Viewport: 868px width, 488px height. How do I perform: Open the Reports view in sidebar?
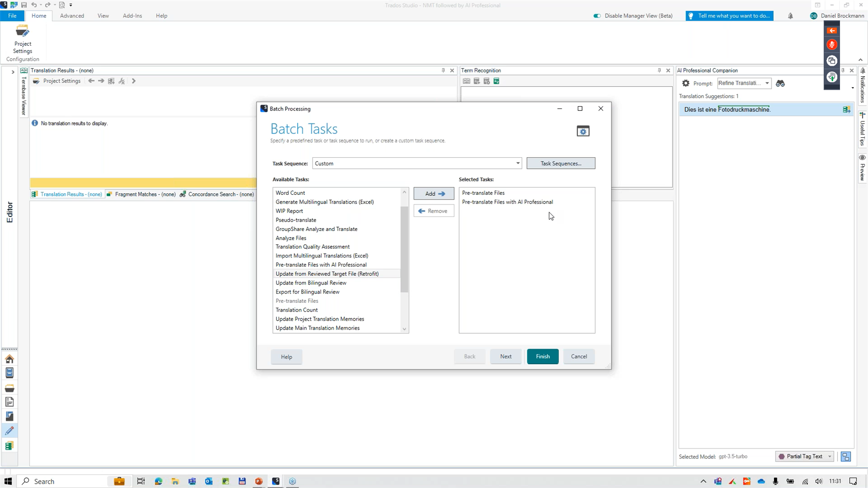click(10, 402)
